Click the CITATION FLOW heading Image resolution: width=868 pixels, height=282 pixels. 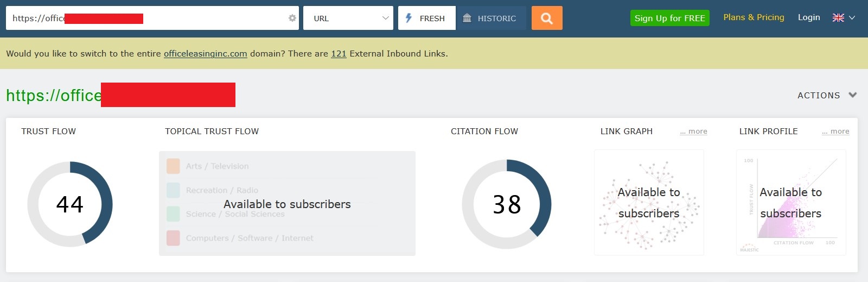484,131
